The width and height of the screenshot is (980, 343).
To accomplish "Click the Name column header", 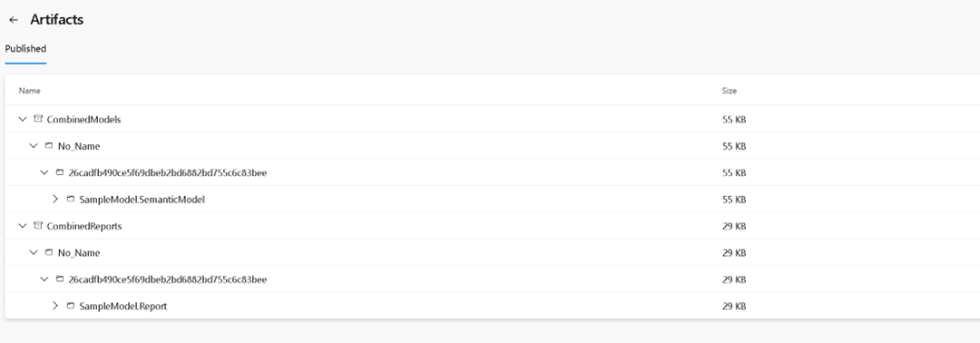I will click(29, 91).
